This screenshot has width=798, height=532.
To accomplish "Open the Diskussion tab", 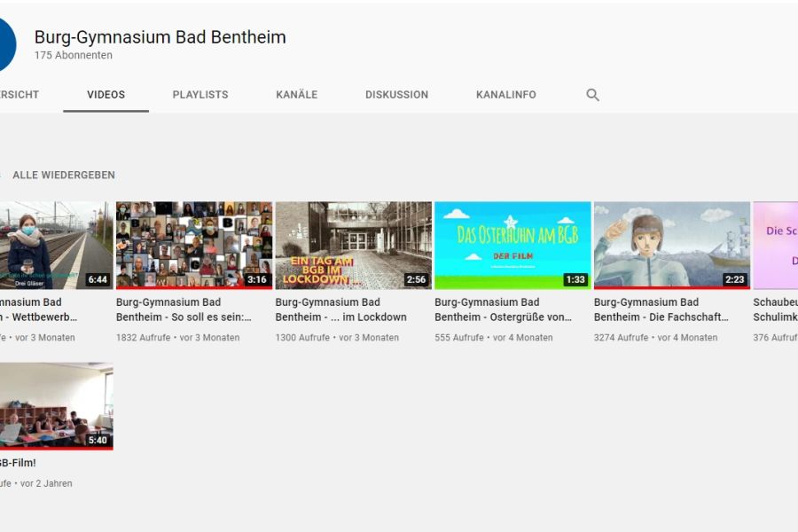I will pyautogui.click(x=397, y=95).
